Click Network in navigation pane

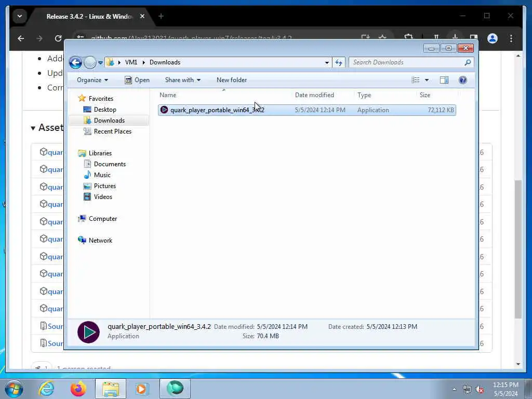click(100, 241)
